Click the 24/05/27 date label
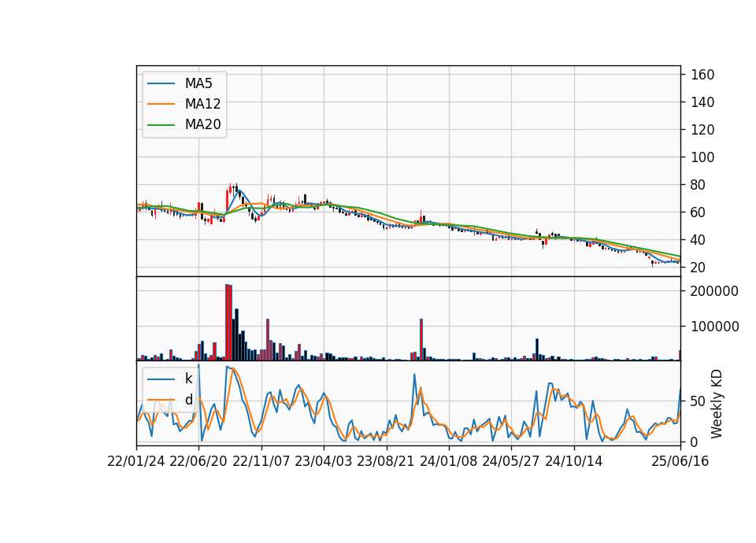Image resolution: width=756 pixels, height=543 pixels. coord(510,461)
